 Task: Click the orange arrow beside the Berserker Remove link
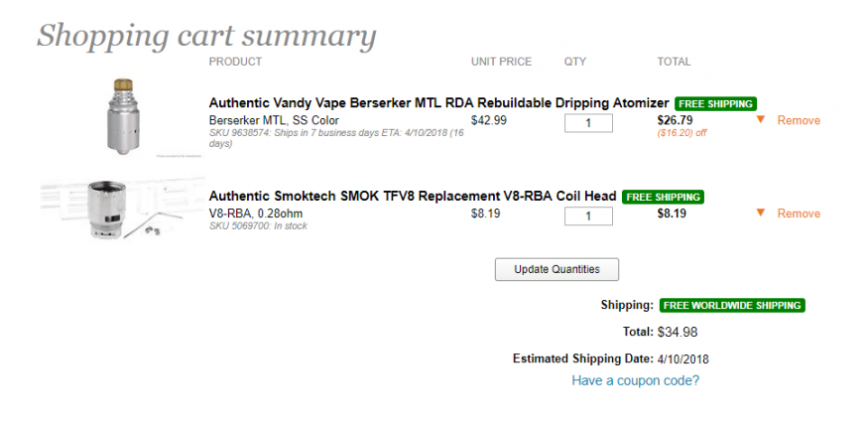(760, 120)
